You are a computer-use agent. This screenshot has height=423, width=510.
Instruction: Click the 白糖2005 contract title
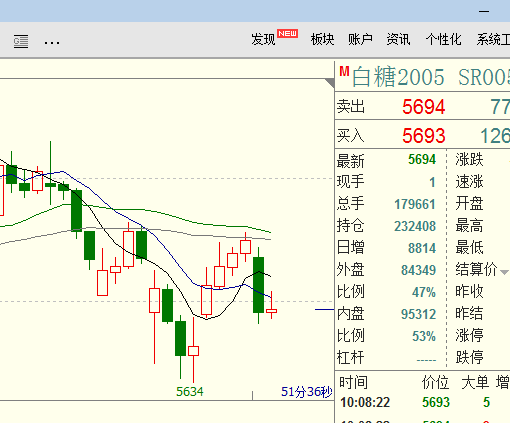tap(398, 77)
